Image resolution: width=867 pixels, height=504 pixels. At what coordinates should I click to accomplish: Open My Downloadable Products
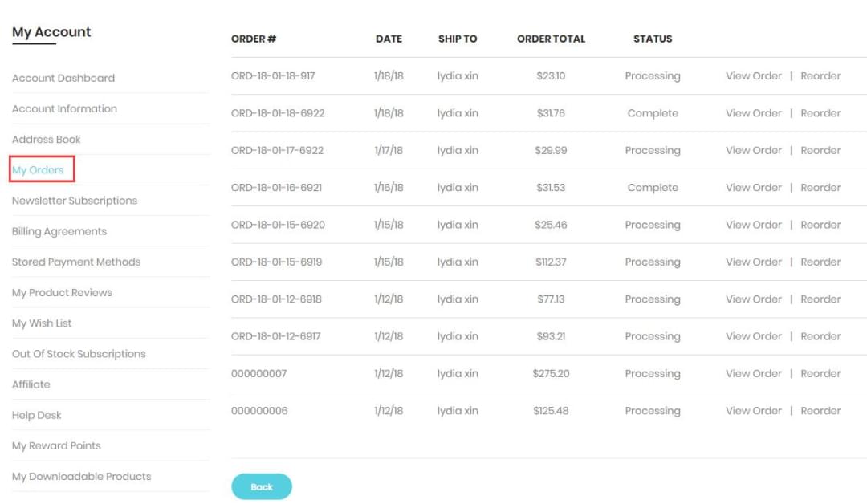pos(82,476)
